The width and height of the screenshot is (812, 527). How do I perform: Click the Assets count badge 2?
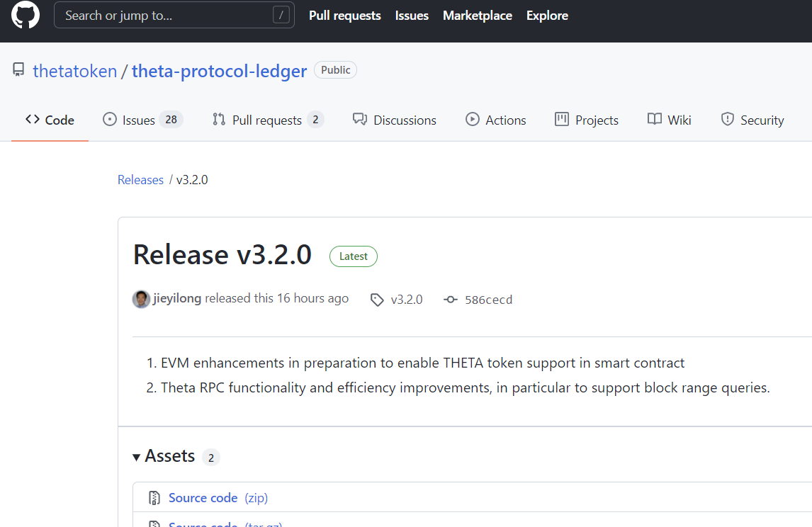click(210, 458)
